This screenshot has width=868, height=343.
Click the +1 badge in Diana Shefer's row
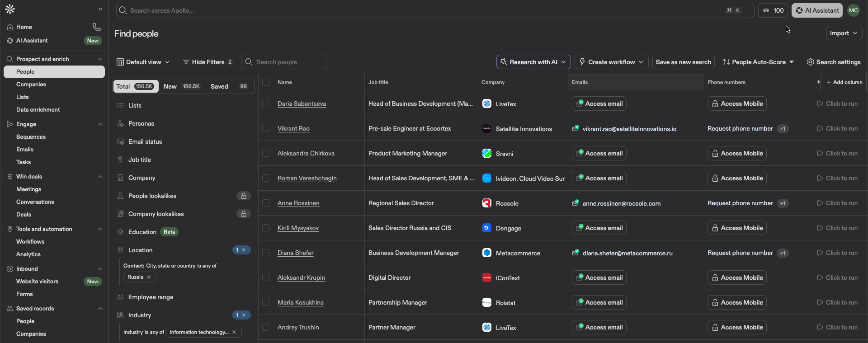[783, 253]
